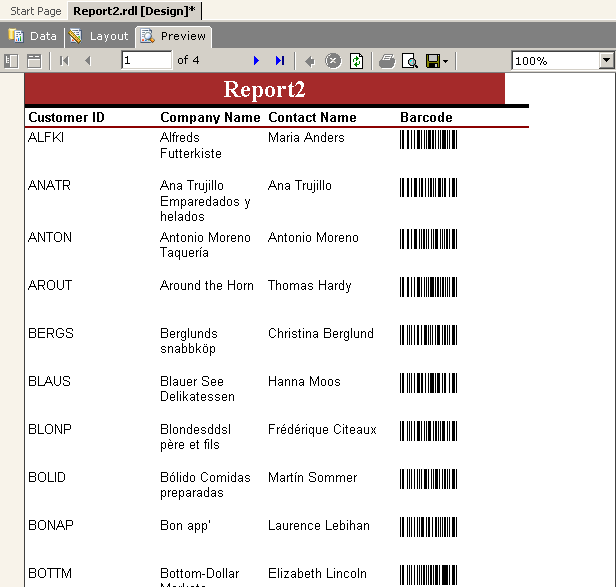Select the Report2.rdl [Design] document tab

coord(134,11)
